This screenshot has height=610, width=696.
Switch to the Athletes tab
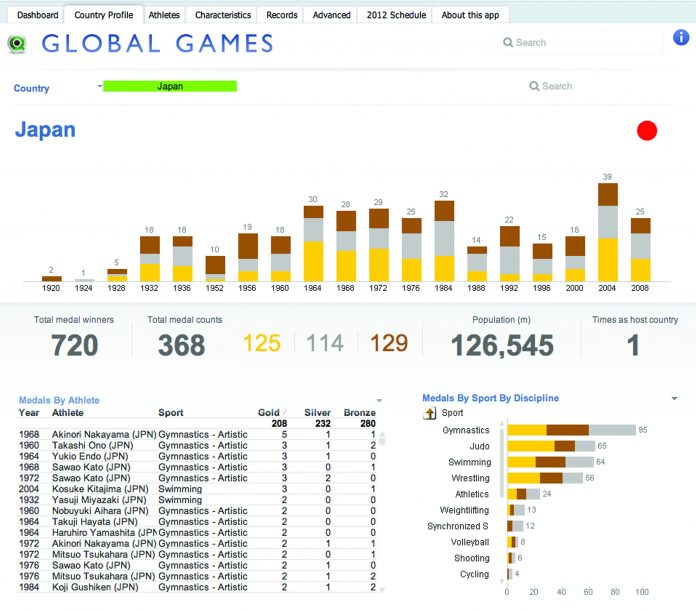[164, 15]
